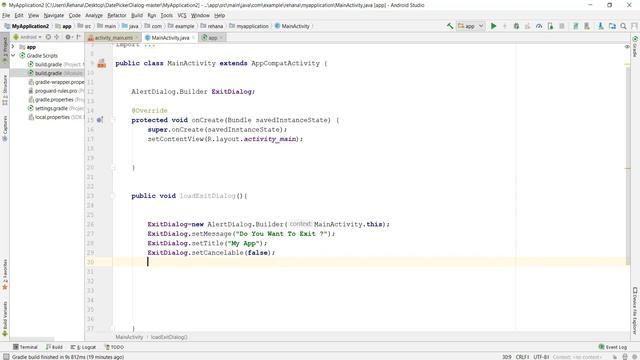Viewport: 640px width, 360px height.
Task: Open the Edit menu
Action: (x=19, y=15)
